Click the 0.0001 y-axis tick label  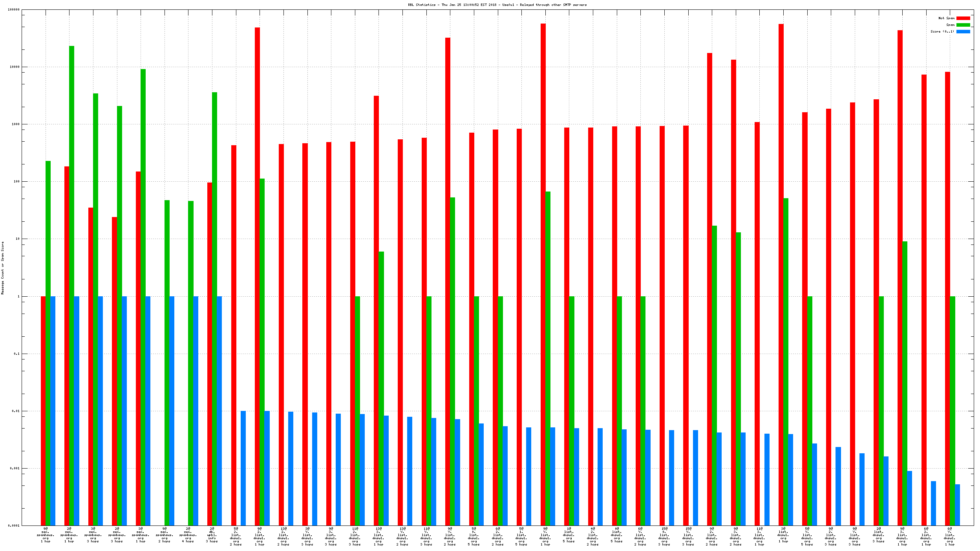coord(14,525)
